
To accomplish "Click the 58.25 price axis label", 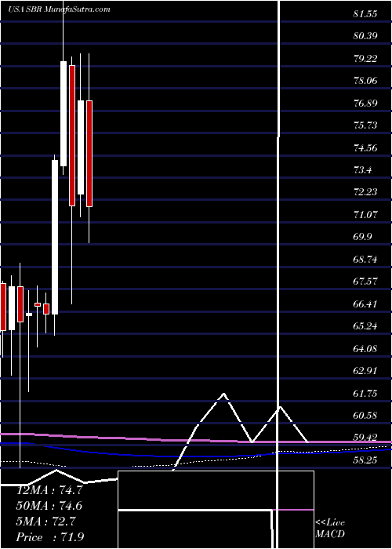I will click(365, 460).
